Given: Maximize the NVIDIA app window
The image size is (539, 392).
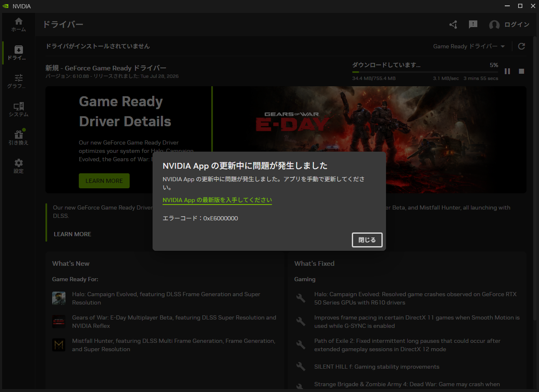Looking at the screenshot, I should click(520, 6).
